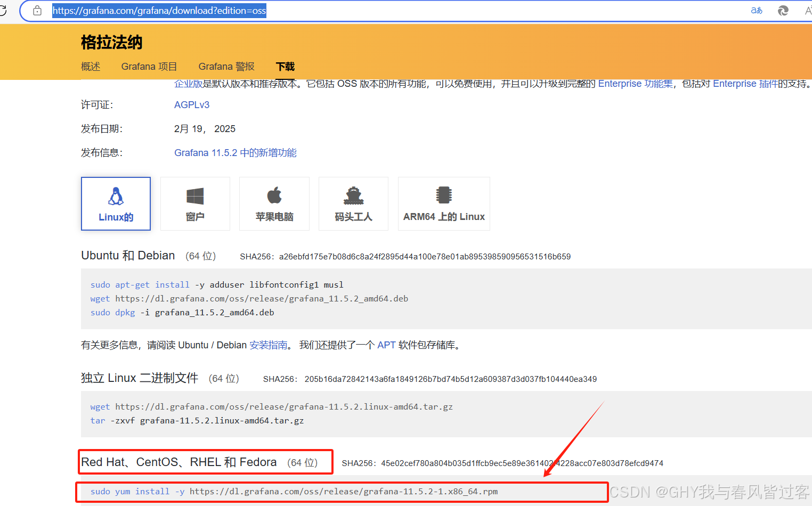
Task: Open the 概述 overview tab
Action: pyautogui.click(x=91, y=67)
